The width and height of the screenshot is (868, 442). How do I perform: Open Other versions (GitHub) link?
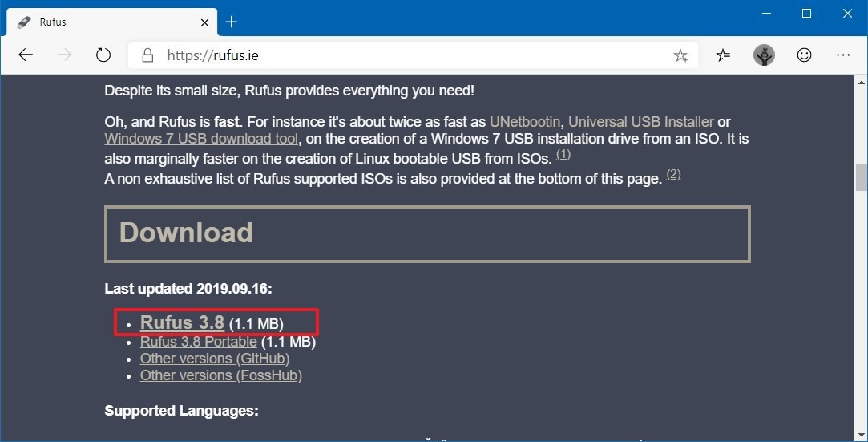[x=215, y=359]
